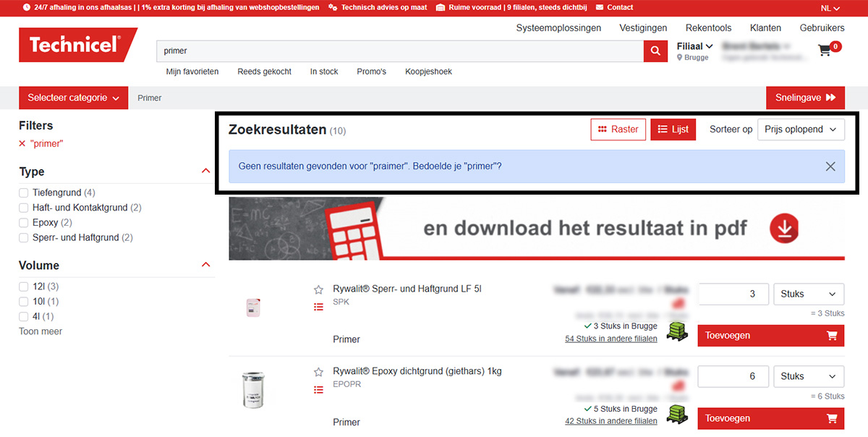Remove the "primer" filter via X

22,144
